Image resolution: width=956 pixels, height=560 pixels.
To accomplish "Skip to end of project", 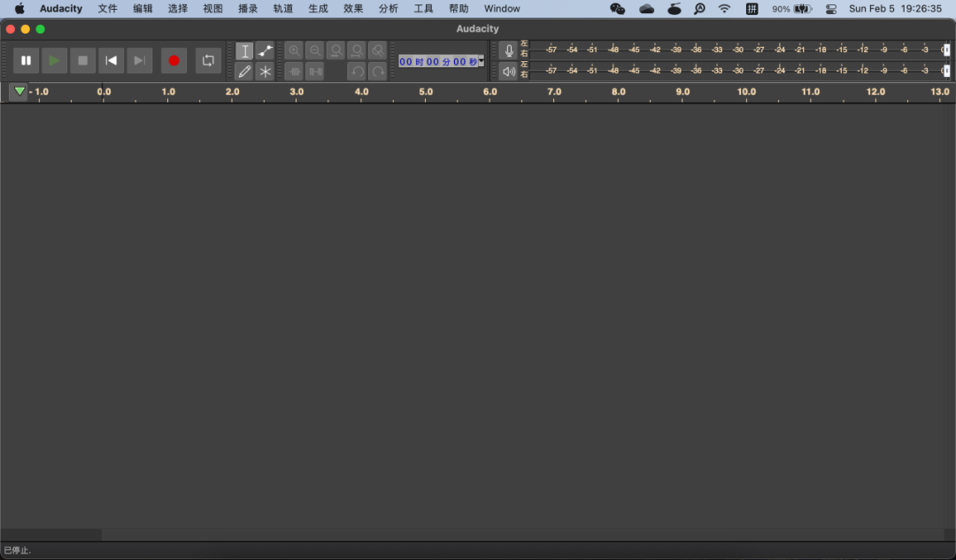I will coord(140,60).
